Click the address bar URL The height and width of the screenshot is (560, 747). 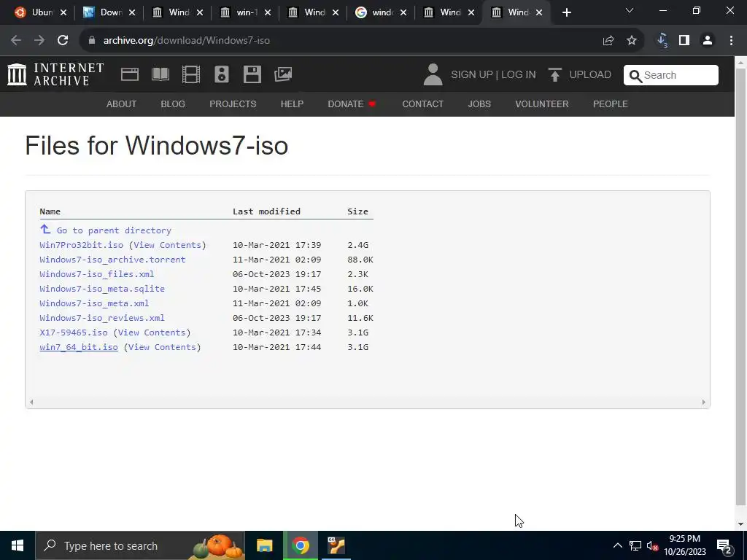(186, 41)
